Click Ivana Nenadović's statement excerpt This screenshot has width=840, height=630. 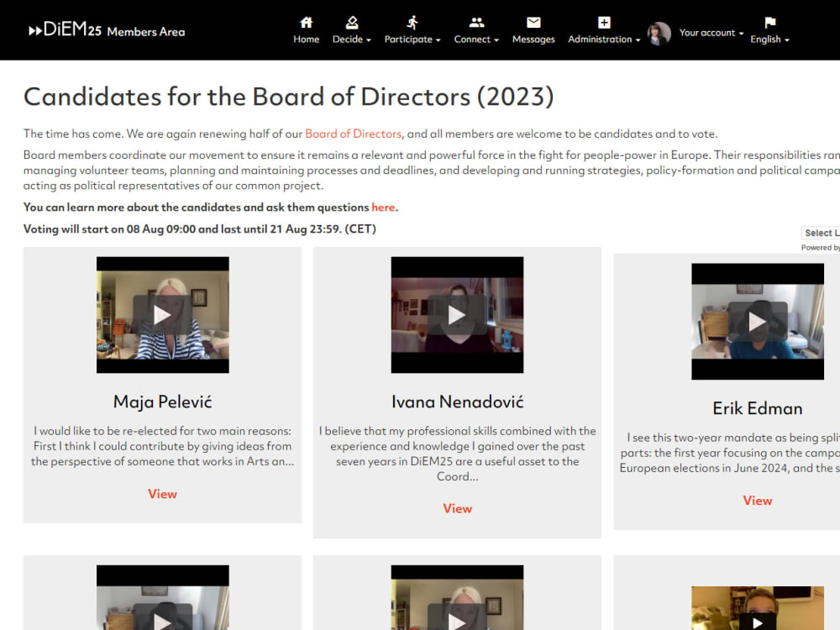457,454
